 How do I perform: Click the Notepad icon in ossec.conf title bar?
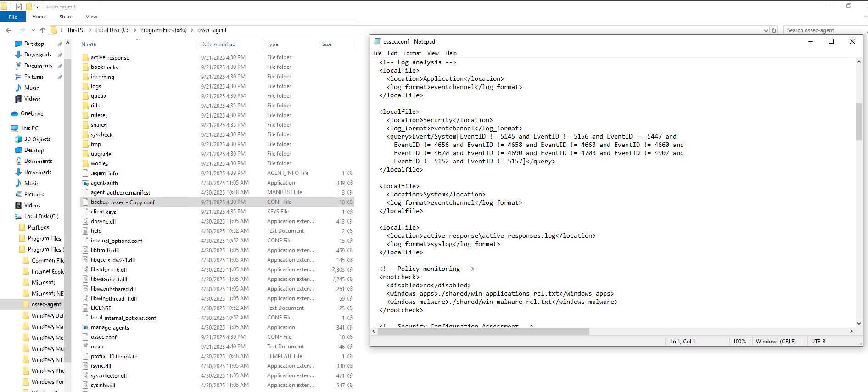click(x=378, y=41)
